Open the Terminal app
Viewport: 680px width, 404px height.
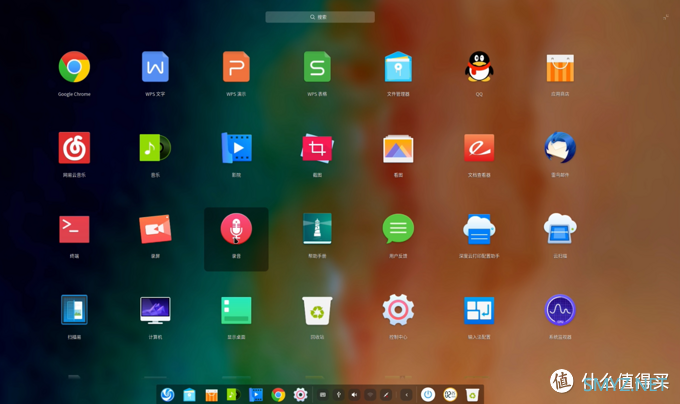click(x=74, y=229)
